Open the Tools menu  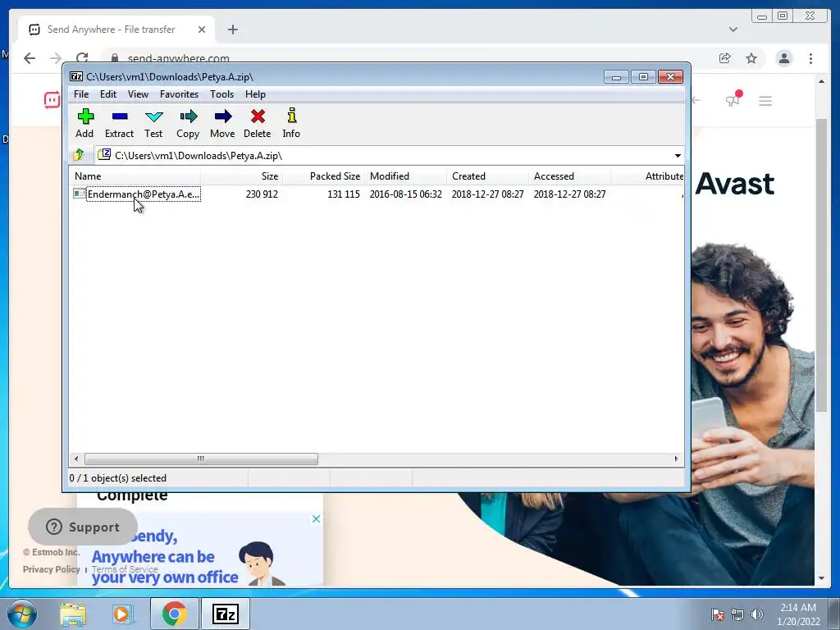click(221, 94)
